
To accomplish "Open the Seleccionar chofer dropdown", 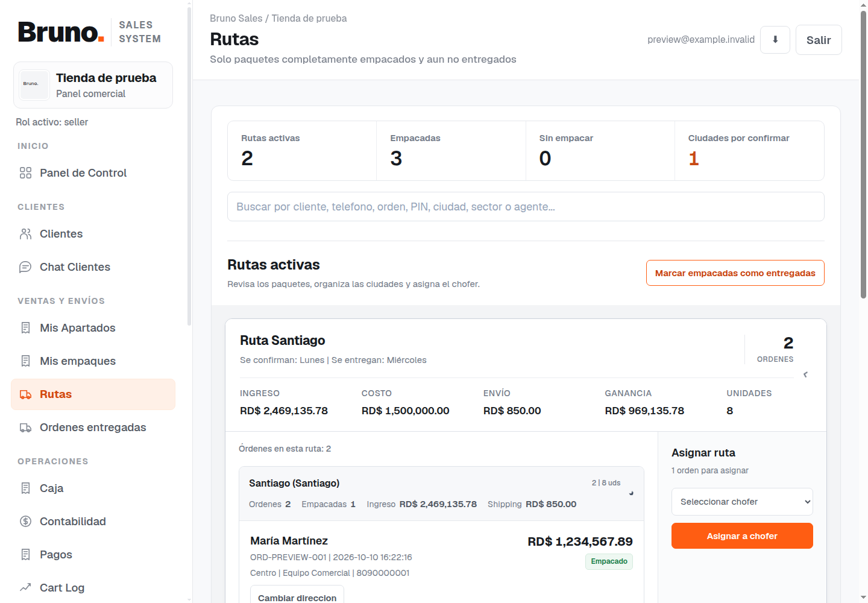I will pyautogui.click(x=742, y=502).
